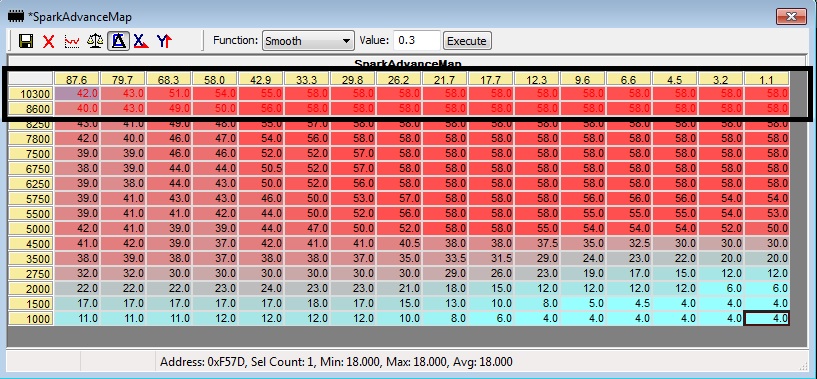Click the 40.5 cell in row 4500
Screen dimensions: 817x379
pos(399,244)
